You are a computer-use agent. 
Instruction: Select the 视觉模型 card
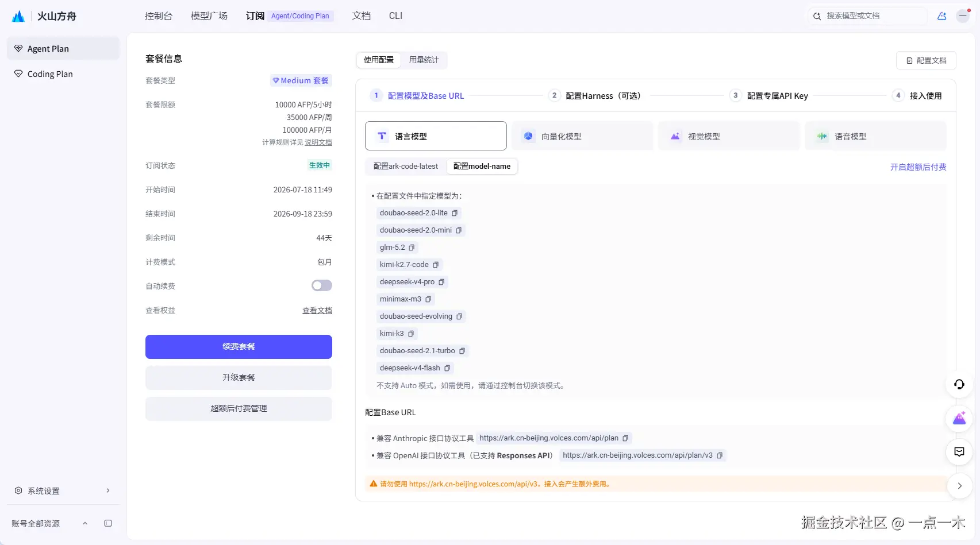729,136
